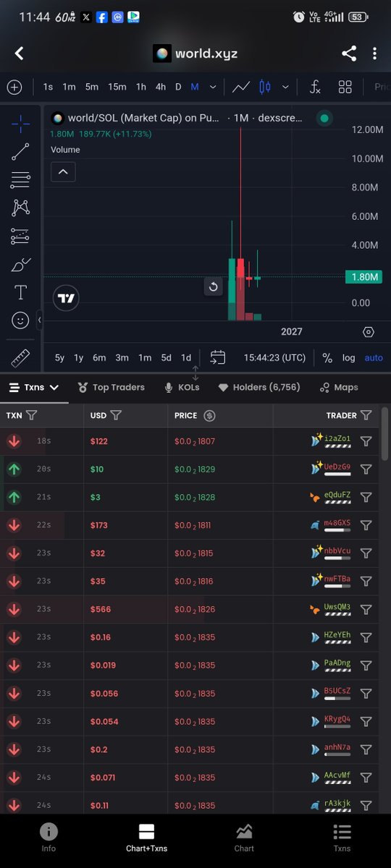Select the brush drawing tool

[20, 264]
